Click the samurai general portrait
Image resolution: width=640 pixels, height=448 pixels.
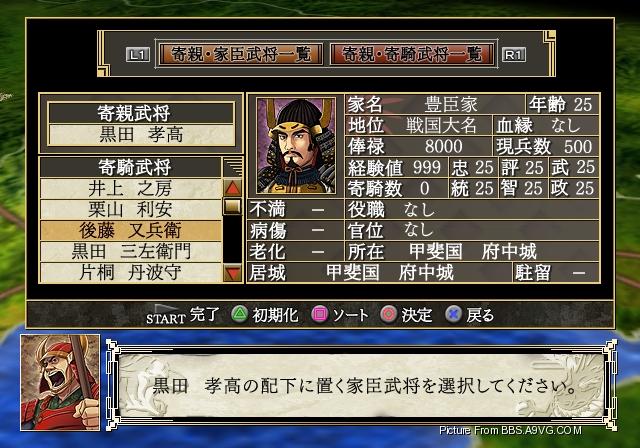click(x=296, y=146)
